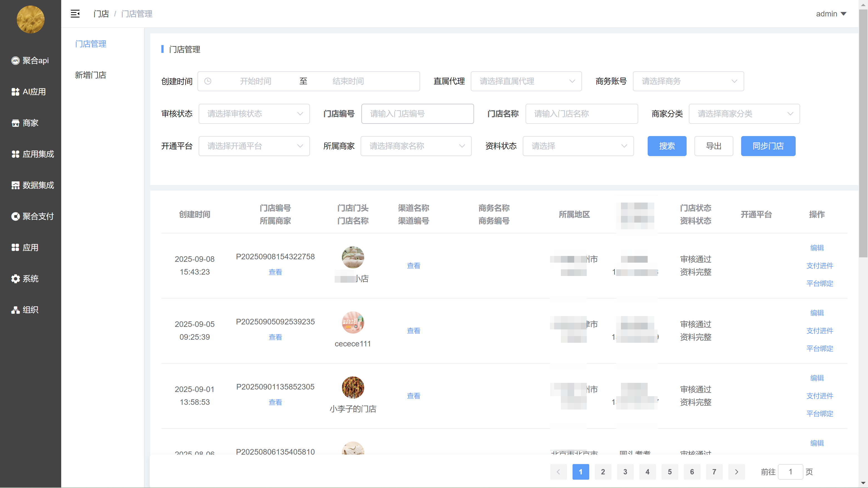
Task: Click the 同步门店 button
Action: [x=768, y=146]
